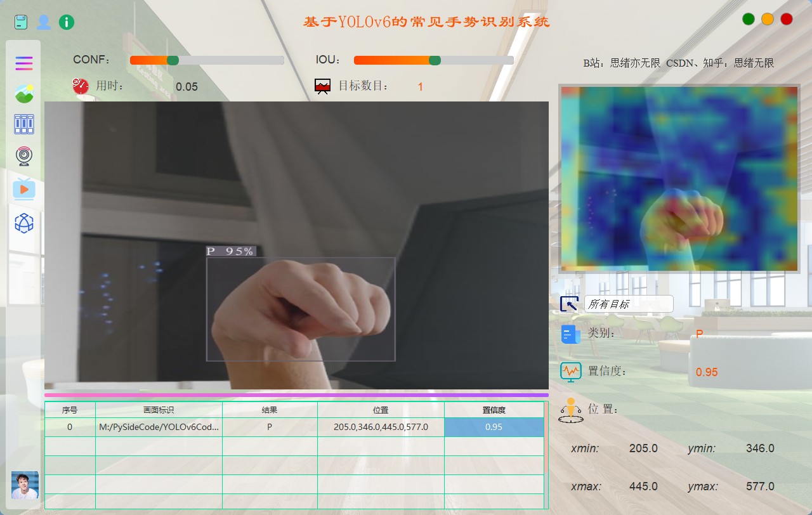812x515 pixels.
Task: Click the 结果 column header
Action: (270, 410)
